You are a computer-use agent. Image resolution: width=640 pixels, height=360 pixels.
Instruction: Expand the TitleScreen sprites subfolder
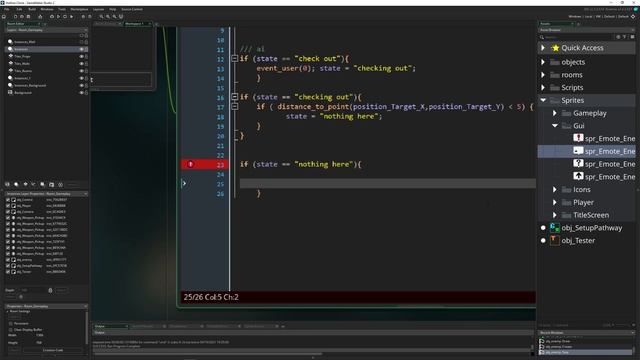point(555,215)
